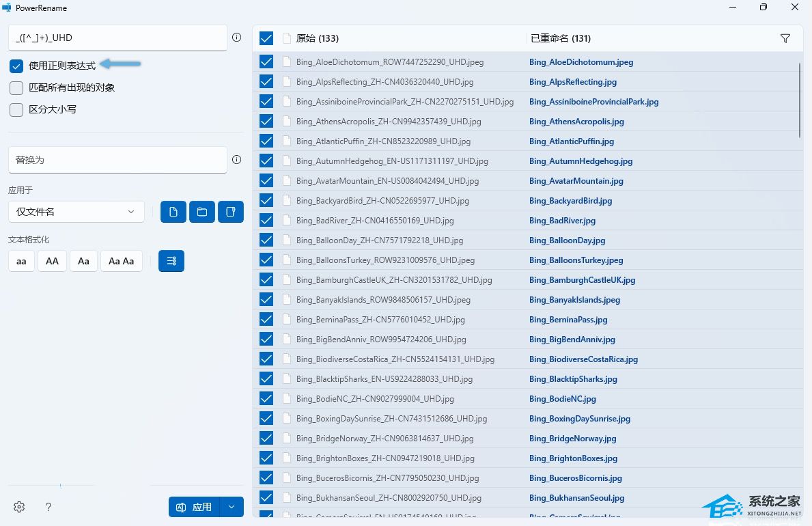Screen dimensions: 812x526
Task: Select Bing_BackyardBird_ZH-CN0522695977_UHD.jpg original name
Action: point(382,201)
